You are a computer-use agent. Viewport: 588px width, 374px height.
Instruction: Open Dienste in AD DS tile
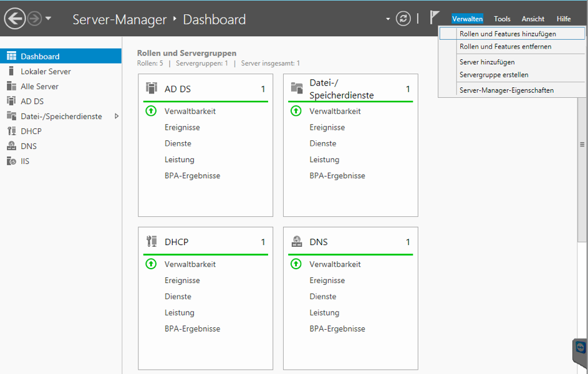178,143
